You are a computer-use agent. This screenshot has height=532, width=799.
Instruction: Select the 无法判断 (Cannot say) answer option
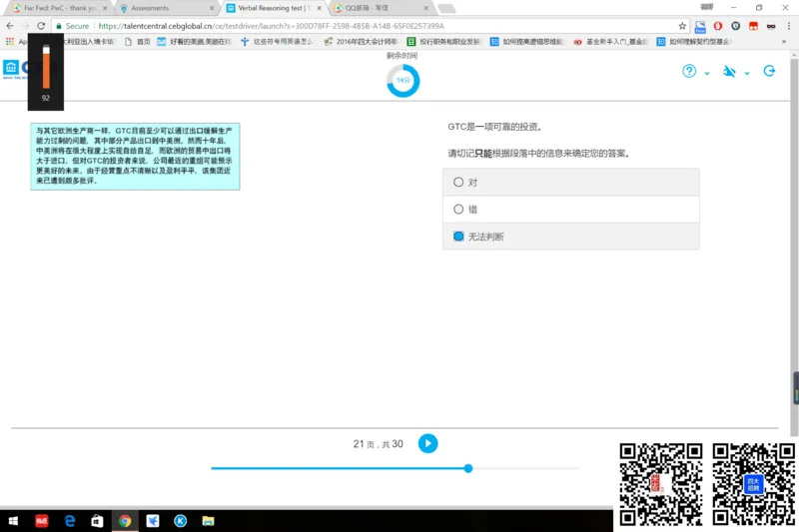[x=570, y=237]
